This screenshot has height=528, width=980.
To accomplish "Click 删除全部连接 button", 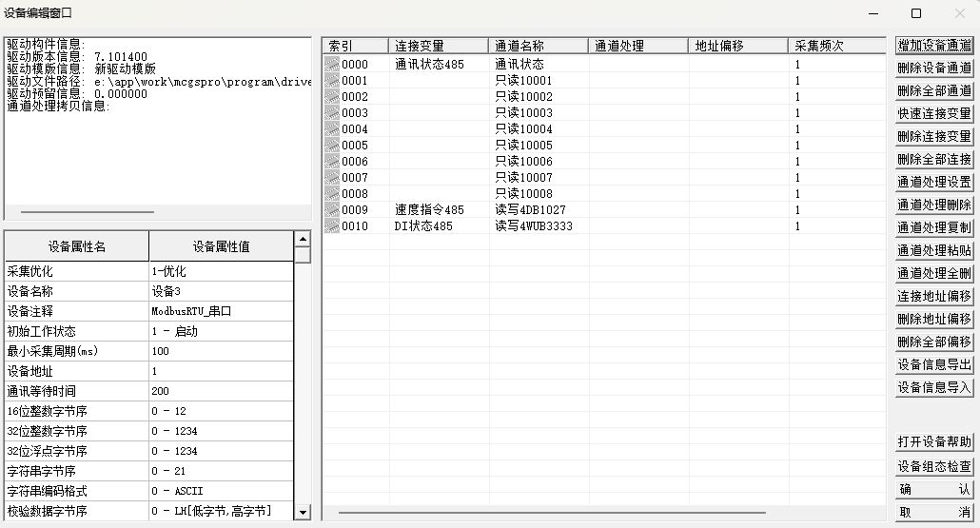I will (934, 159).
